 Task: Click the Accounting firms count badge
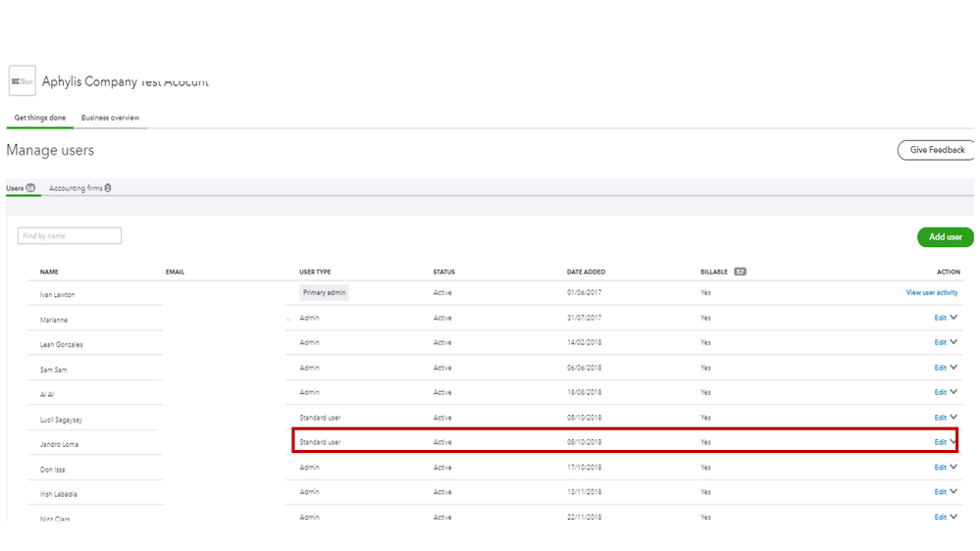108,188
